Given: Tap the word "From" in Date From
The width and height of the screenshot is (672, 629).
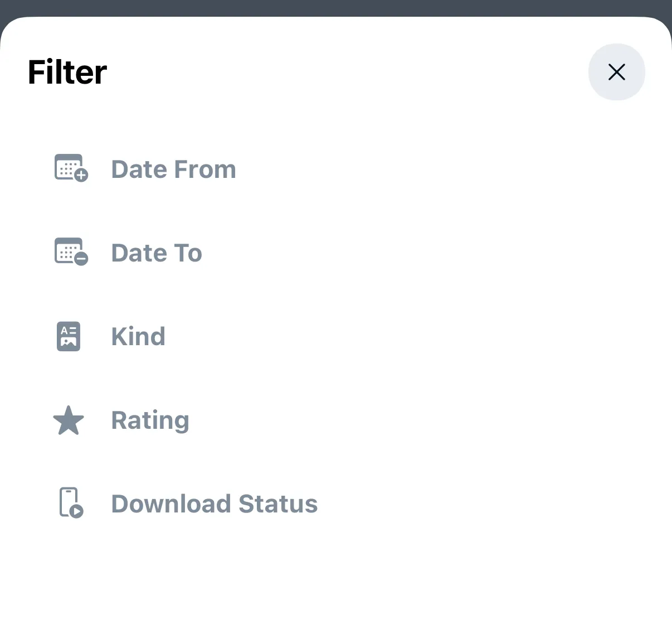Looking at the screenshot, I should tap(206, 170).
